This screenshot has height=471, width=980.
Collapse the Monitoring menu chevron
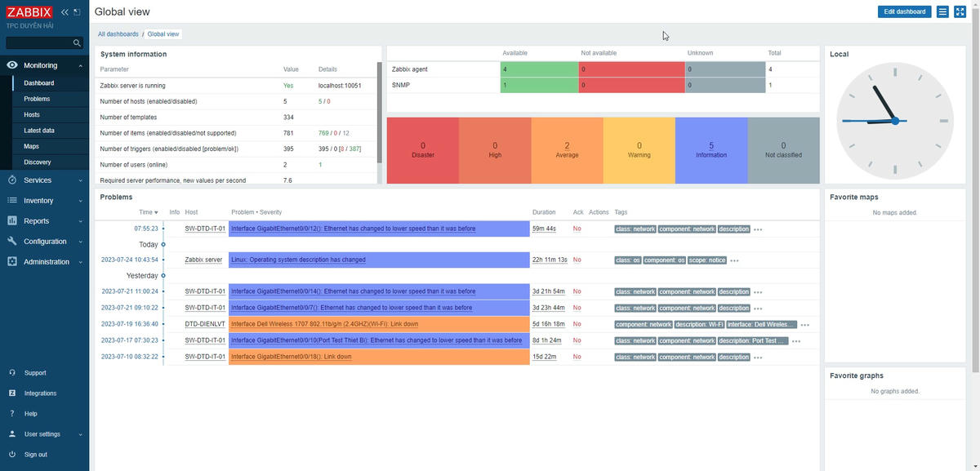[x=79, y=64]
